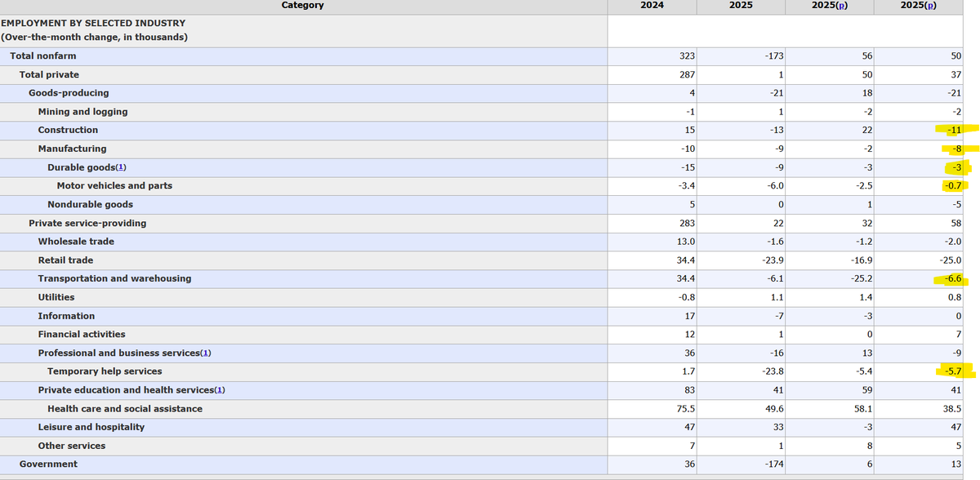980x480 pixels.
Task: Select highlighted Manufacturing value -8
Action: 957,149
